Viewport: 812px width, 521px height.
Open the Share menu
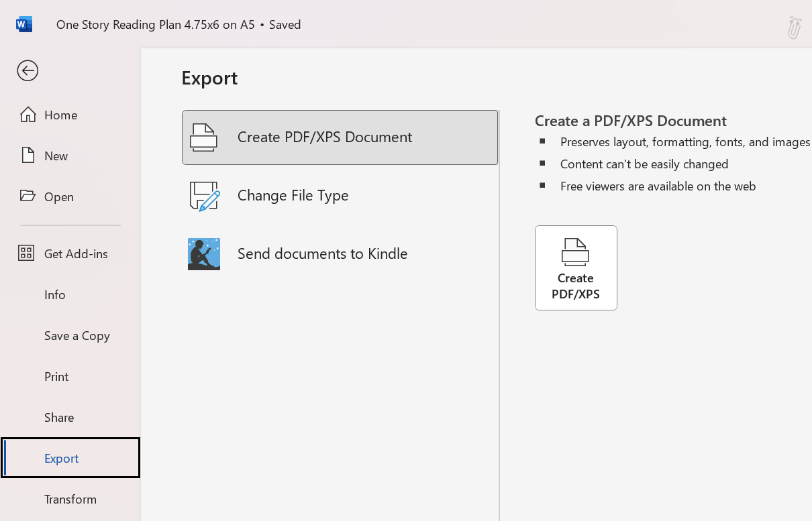tap(58, 417)
